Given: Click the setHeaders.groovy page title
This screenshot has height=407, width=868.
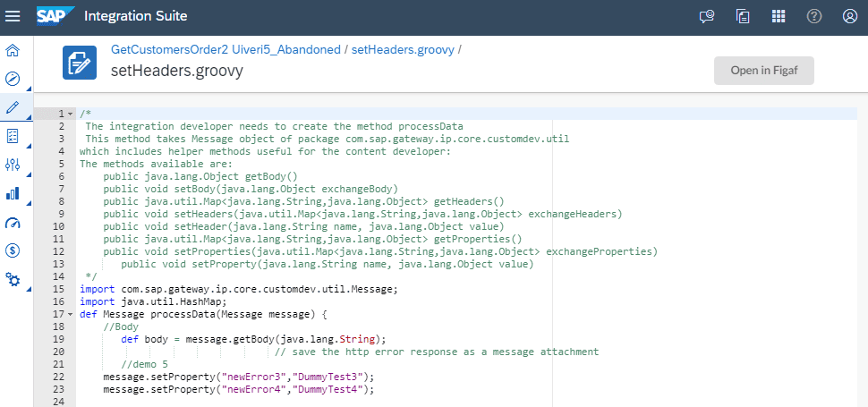Looking at the screenshot, I should pyautogui.click(x=176, y=72).
